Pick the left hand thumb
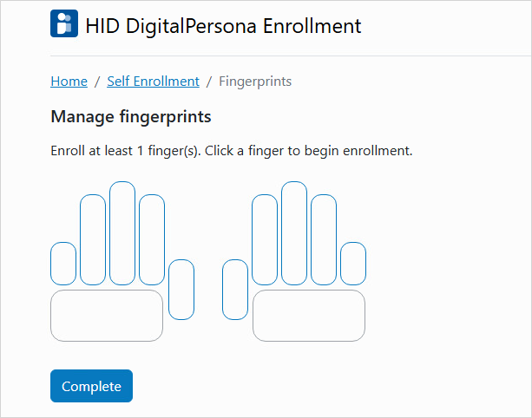The image size is (532, 418). pos(181,289)
